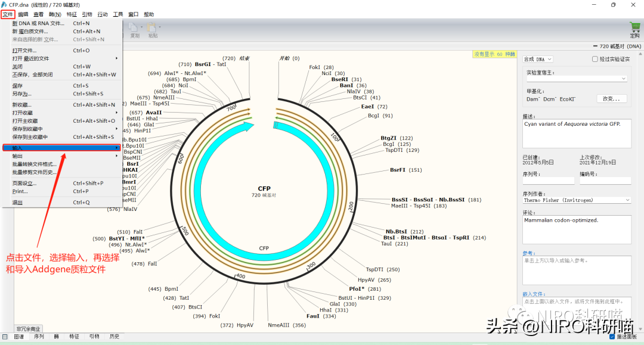Enable the 经过实验证实 checkbox
The width and height of the screenshot is (644, 345).
(595, 59)
